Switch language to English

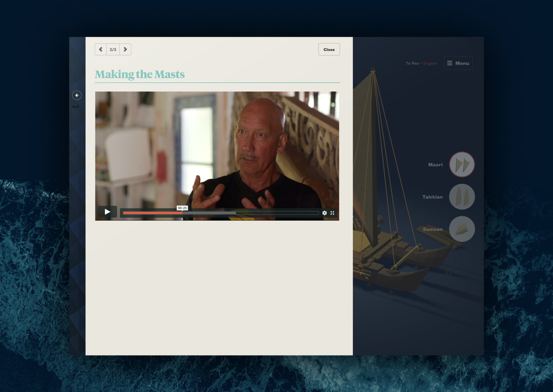click(430, 64)
